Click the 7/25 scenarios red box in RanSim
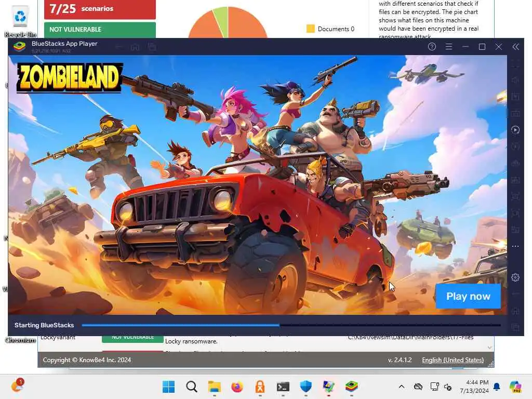Viewport: 532px width, 399px height. (100, 9)
